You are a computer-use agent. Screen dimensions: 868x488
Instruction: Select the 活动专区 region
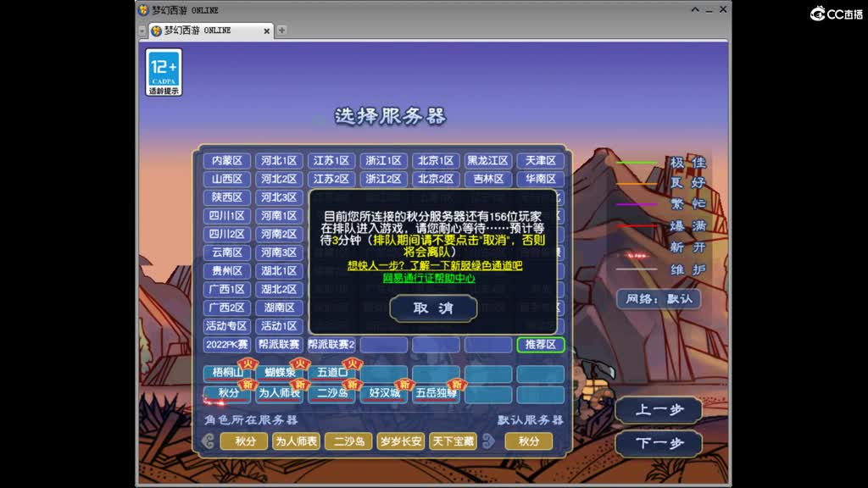click(227, 326)
